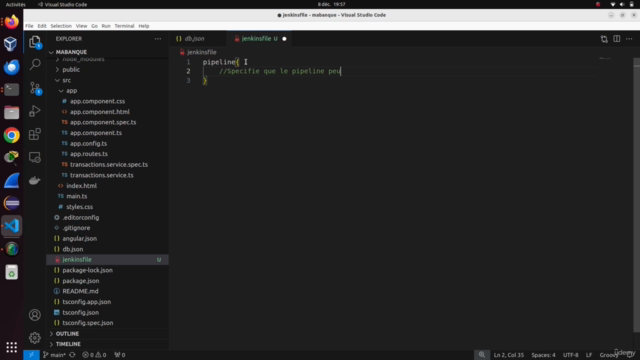Viewport: 640px width, 360px height.
Task: Open the Terminal menu
Action: [124, 26]
